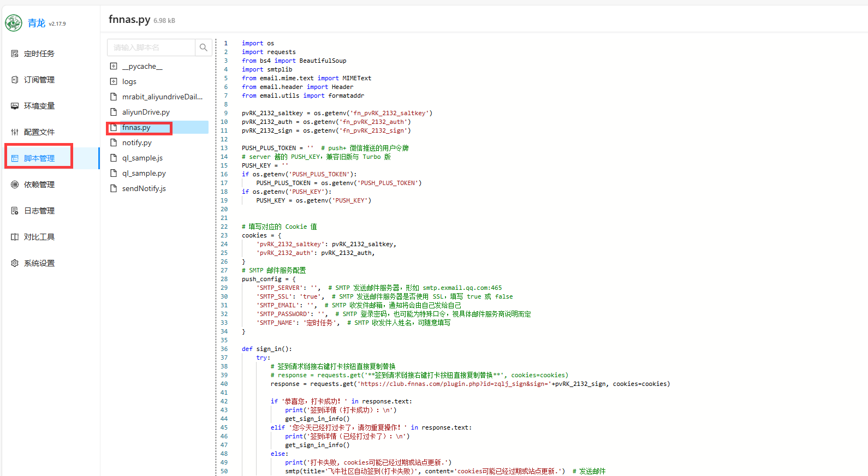Click file icon beside fnnas.py
This screenshot has width=868, height=476.
point(114,127)
